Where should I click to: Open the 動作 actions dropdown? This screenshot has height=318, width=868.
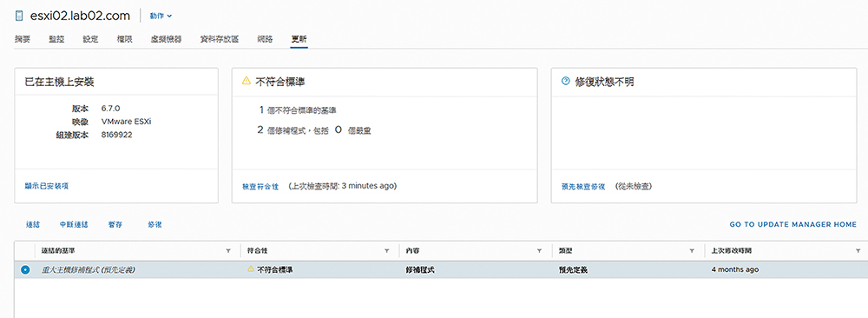click(161, 16)
